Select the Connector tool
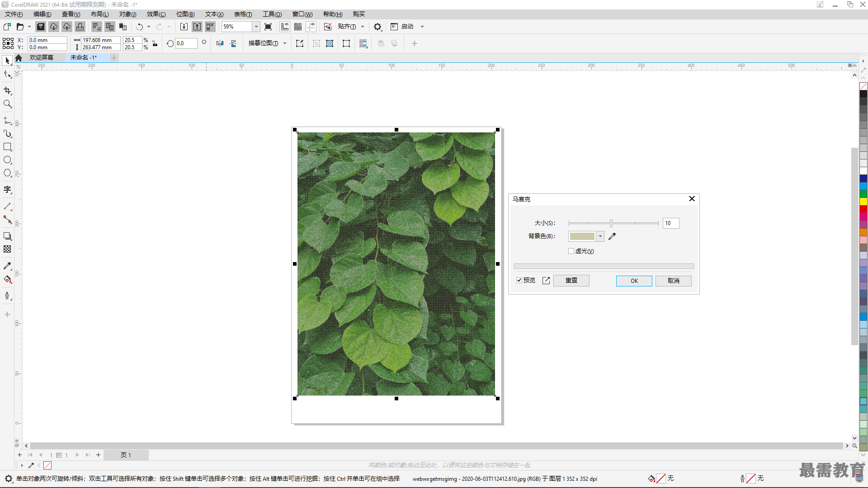Image resolution: width=868 pixels, height=488 pixels. coord(7,220)
